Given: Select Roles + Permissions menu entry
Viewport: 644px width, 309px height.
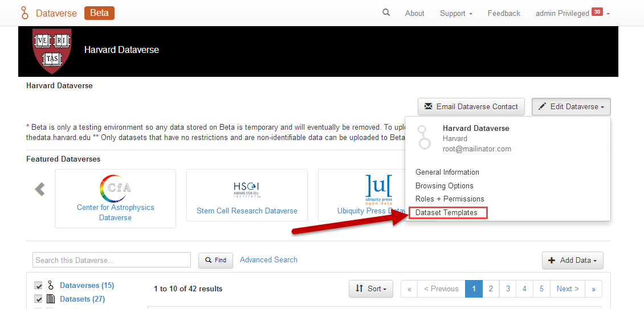Looking at the screenshot, I should click(x=450, y=199).
